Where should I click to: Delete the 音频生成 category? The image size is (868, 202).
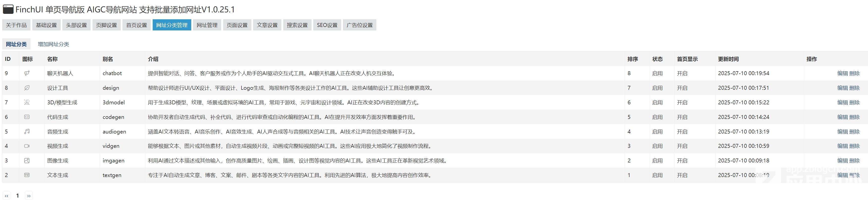click(854, 131)
